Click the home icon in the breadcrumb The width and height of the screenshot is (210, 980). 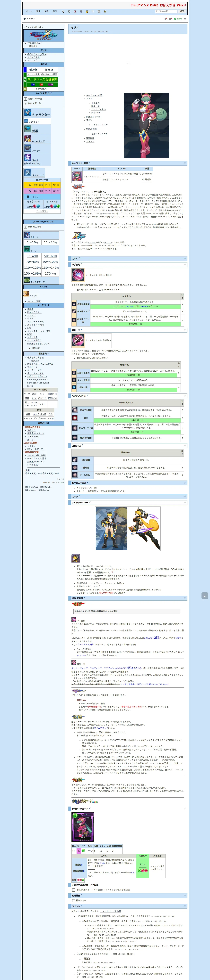coord(25,19)
